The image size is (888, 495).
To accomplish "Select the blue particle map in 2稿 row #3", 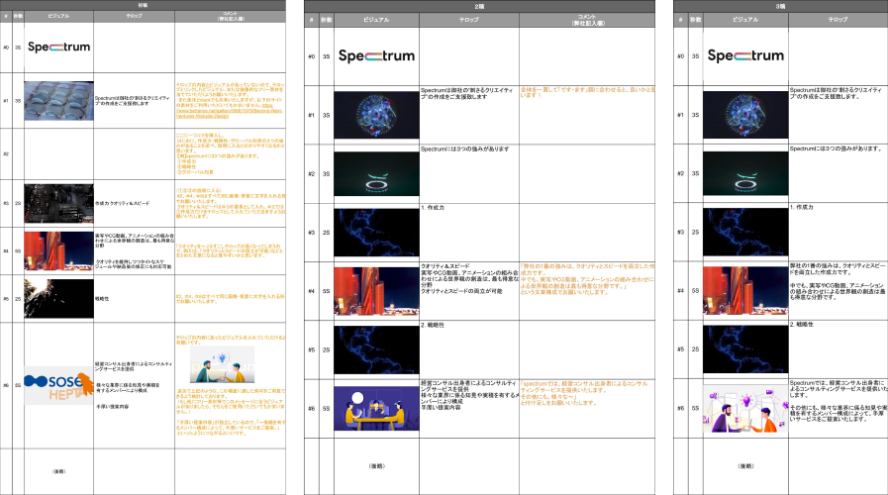I will click(377, 233).
